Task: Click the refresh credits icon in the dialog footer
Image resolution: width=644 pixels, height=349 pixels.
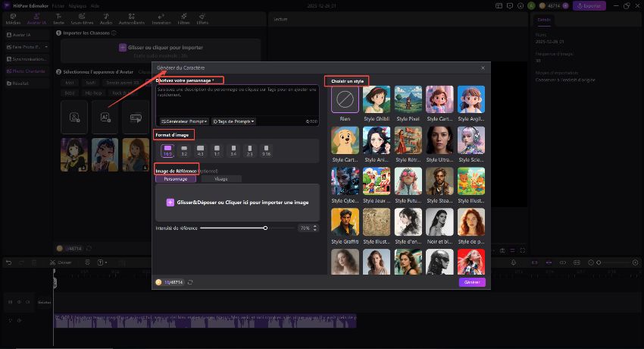Action: (x=190, y=282)
